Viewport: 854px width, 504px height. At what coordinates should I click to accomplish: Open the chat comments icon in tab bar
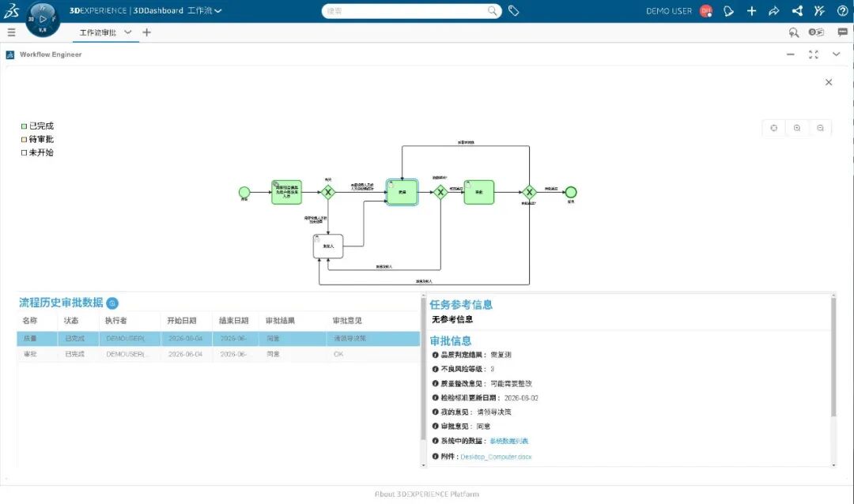(x=843, y=32)
